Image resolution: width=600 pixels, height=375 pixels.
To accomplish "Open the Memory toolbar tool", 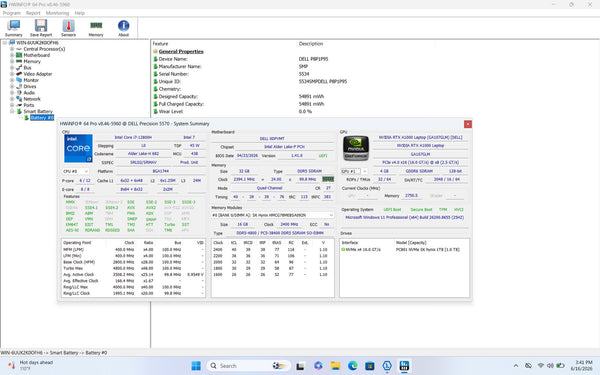I will [96, 28].
